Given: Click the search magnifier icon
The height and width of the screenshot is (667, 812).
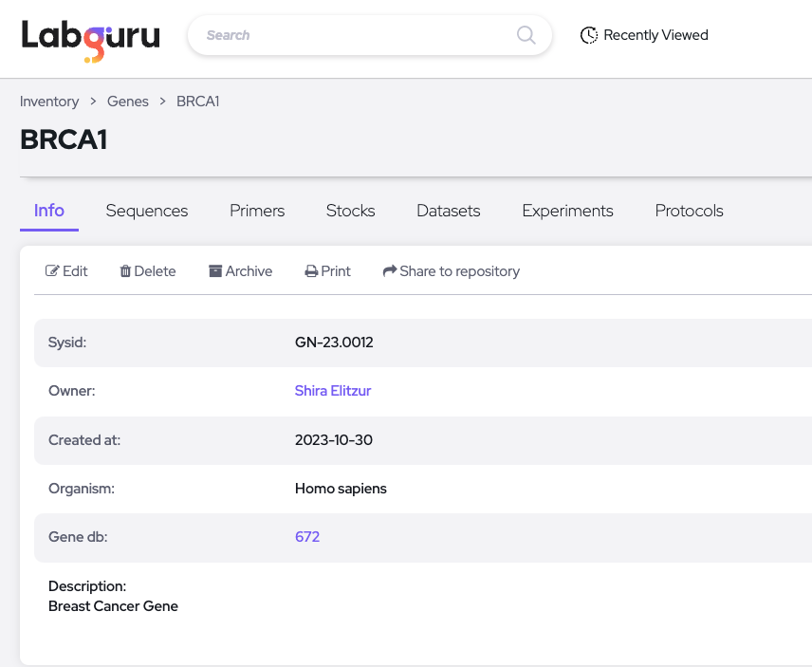Looking at the screenshot, I should (x=526, y=34).
